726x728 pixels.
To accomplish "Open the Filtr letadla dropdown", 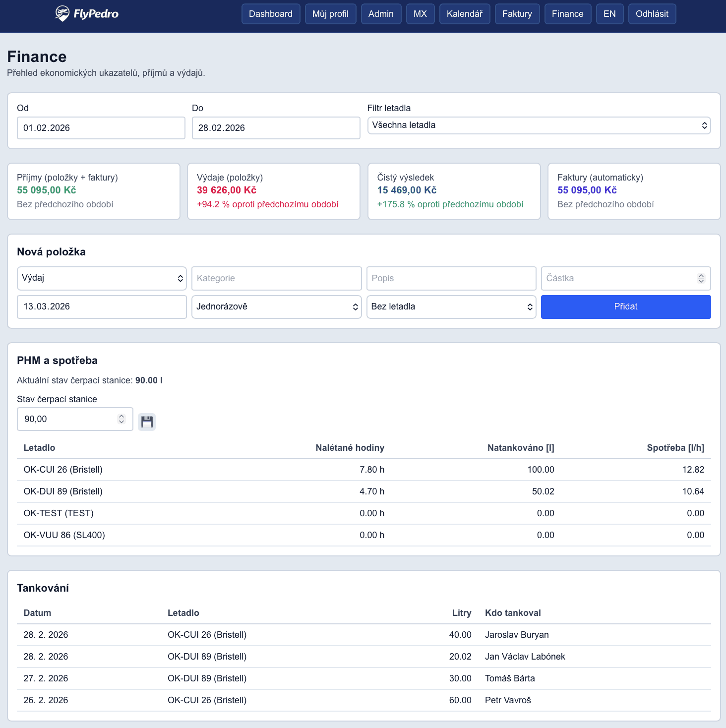I will [539, 125].
